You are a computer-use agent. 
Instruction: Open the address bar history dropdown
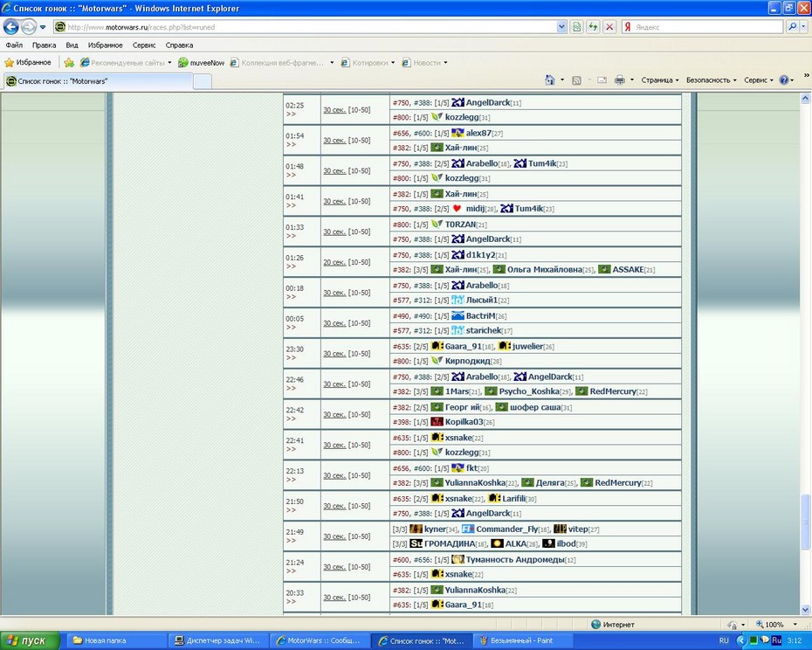coord(561,27)
